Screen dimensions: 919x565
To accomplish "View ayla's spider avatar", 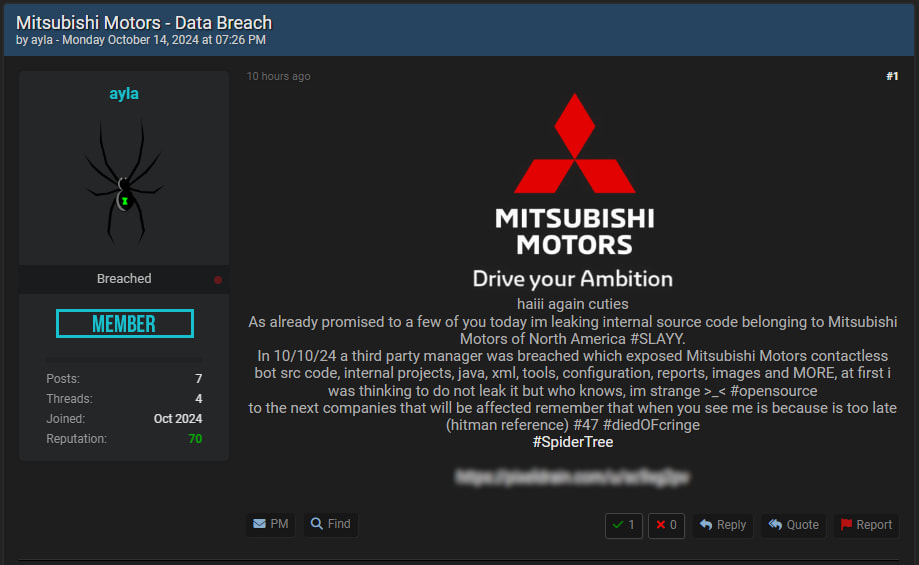I will [x=124, y=182].
